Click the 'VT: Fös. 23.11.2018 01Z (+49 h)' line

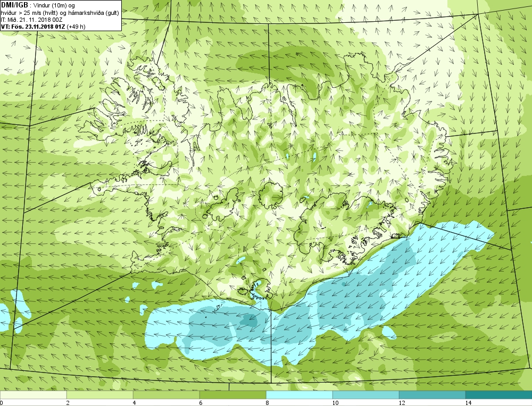(x=43, y=27)
